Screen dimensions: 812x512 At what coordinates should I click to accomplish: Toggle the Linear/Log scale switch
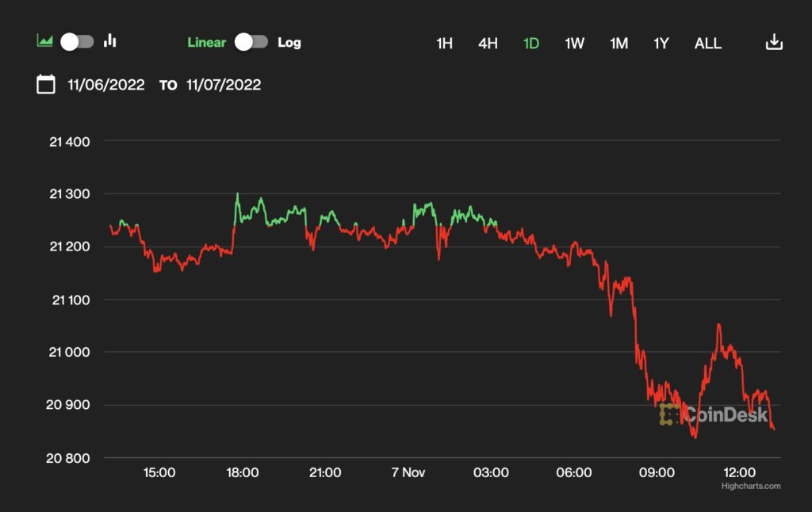pyautogui.click(x=251, y=42)
